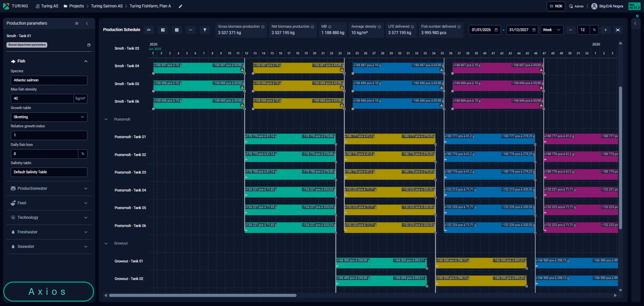This screenshot has width=644, height=306.
Task: Expand the right side panel
Action: tap(635, 23)
